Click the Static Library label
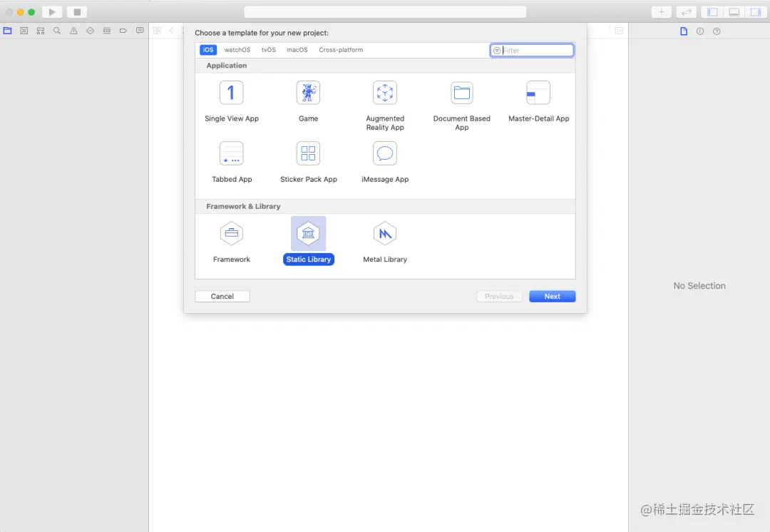This screenshot has height=532, width=770. [309, 260]
